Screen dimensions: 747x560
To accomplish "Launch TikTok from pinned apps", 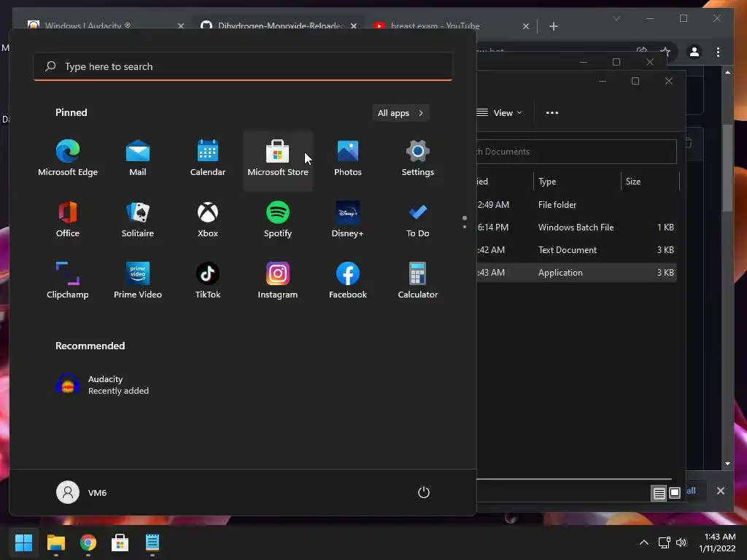I will click(x=208, y=281).
